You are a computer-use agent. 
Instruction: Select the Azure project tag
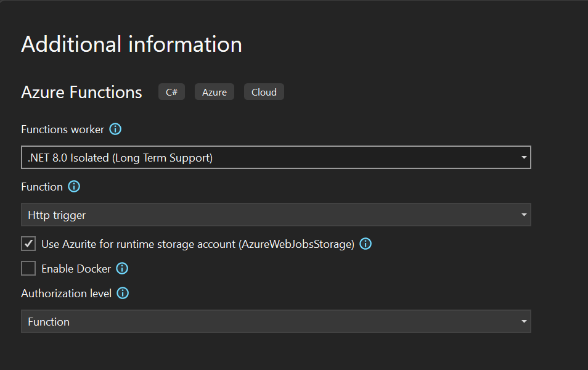coord(214,91)
